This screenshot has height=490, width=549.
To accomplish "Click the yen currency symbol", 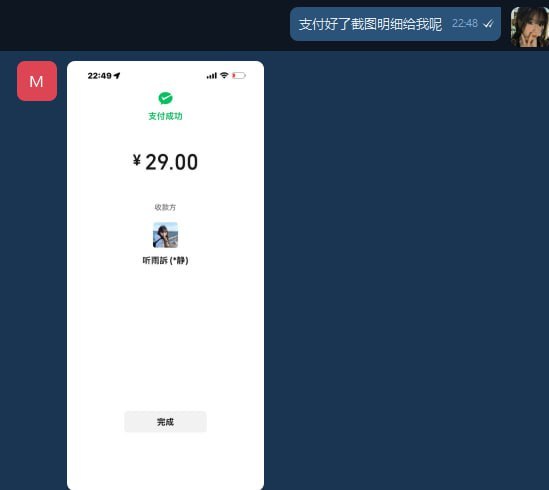I will [x=137, y=160].
